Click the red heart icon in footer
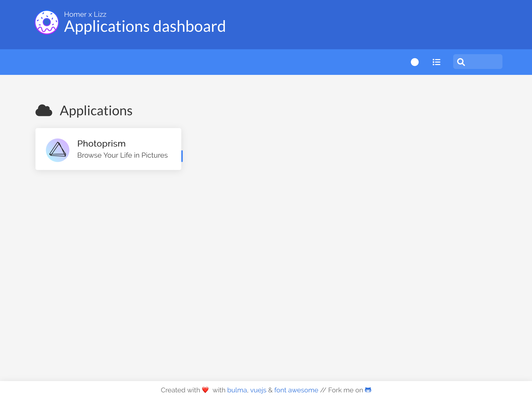This screenshot has height=399, width=532. [205, 390]
